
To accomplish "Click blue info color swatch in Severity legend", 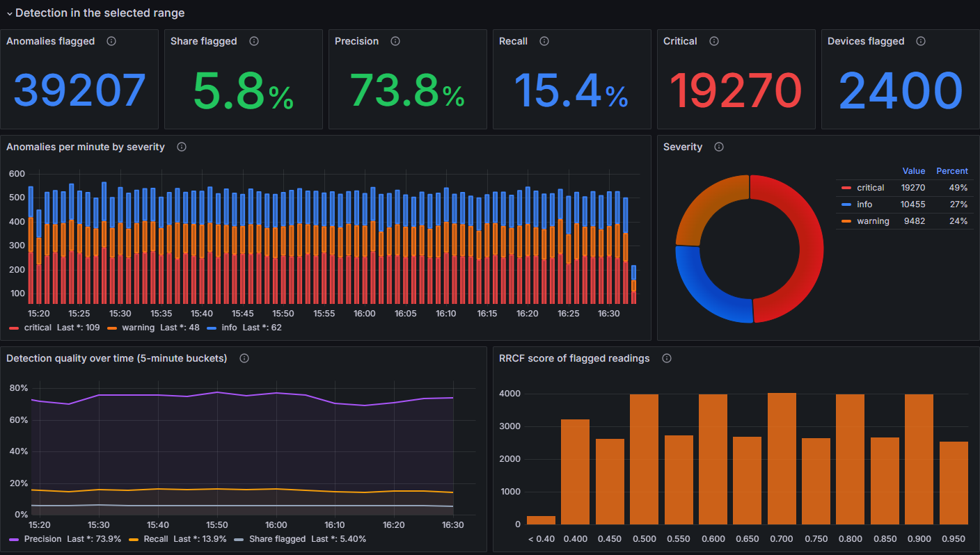I will [846, 204].
